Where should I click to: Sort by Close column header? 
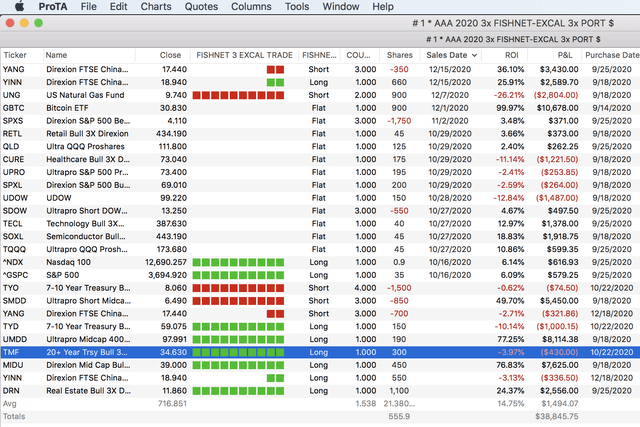point(170,55)
